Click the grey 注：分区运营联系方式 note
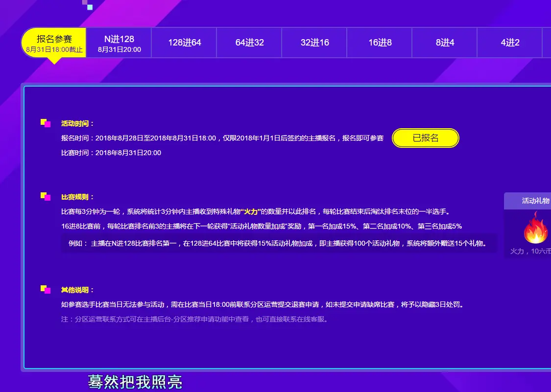 (195, 319)
